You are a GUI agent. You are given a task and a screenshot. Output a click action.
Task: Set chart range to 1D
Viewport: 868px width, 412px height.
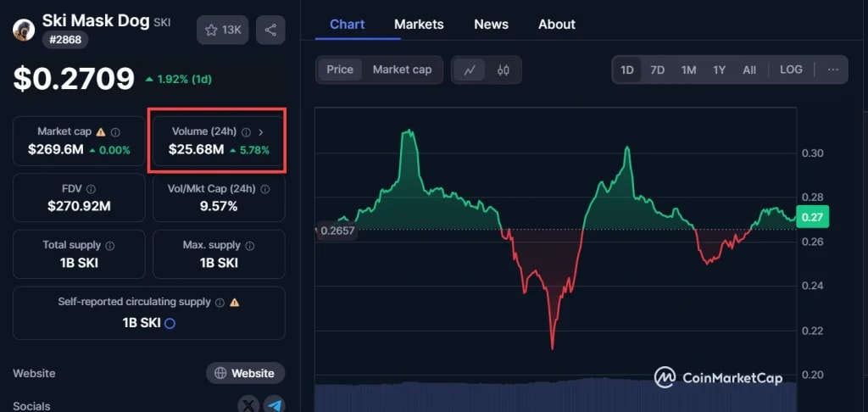[626, 70]
